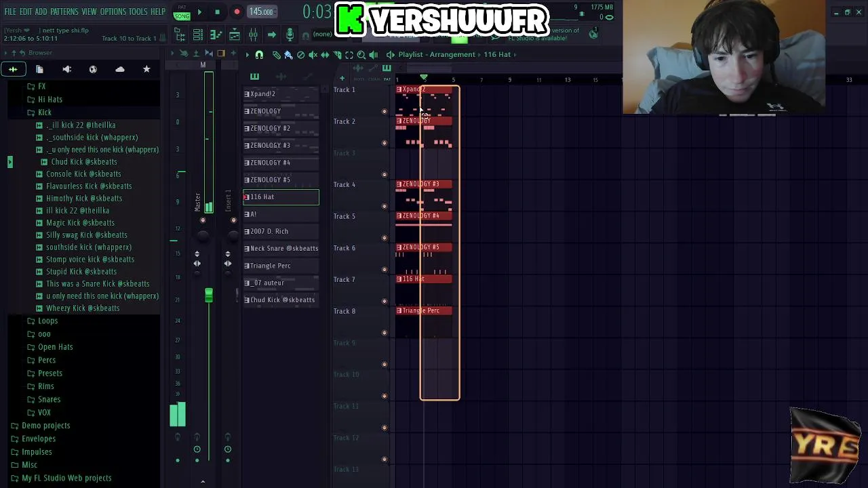The height and width of the screenshot is (488, 868).
Task: Show the browser All (waveform) tab
Action: [13, 69]
